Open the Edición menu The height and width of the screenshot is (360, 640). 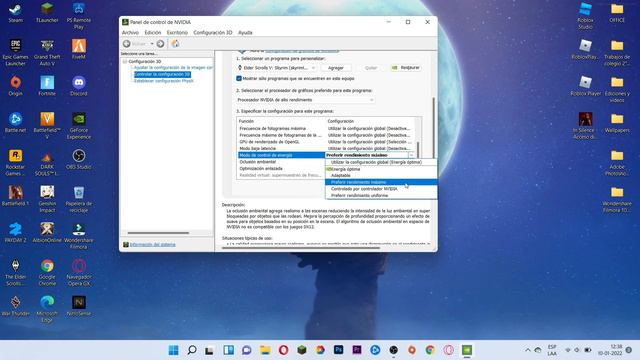[x=153, y=32]
